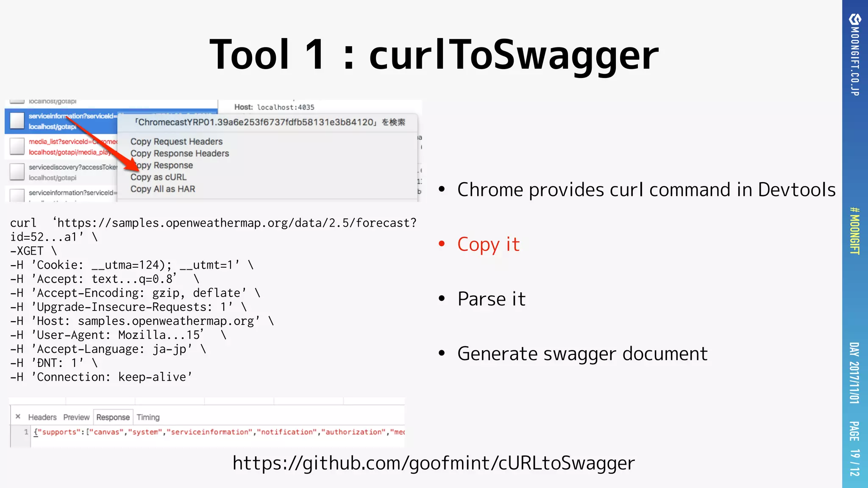Click the file icon of servicediscovery request
Screen dimensions: 868x488
(17, 172)
